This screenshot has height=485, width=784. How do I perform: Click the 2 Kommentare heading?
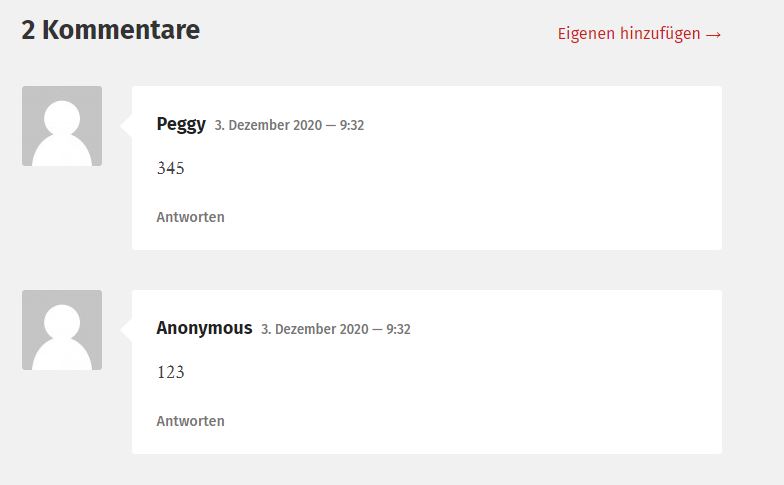111,31
